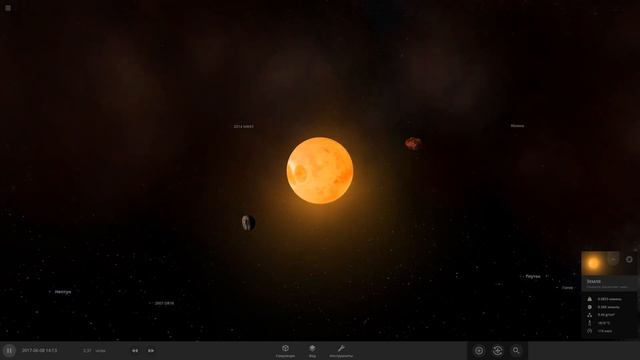Speed up simulation with fast-forward arrows

point(151,351)
